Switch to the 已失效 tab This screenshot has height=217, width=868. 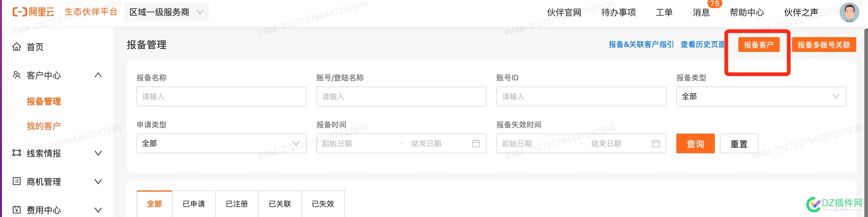point(323,204)
